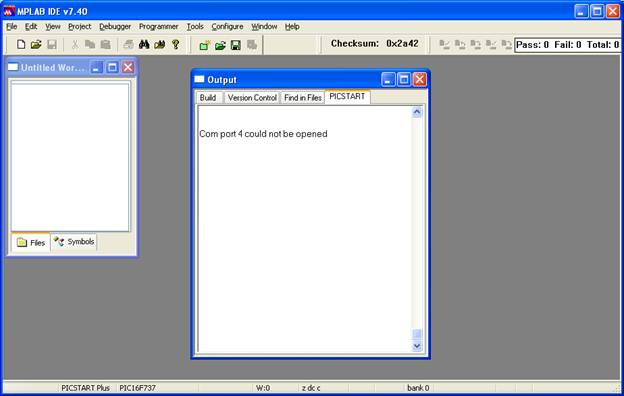Click the third greyed PICSTART programmer icon
The height and width of the screenshot is (396, 624).
pyautogui.click(x=476, y=45)
